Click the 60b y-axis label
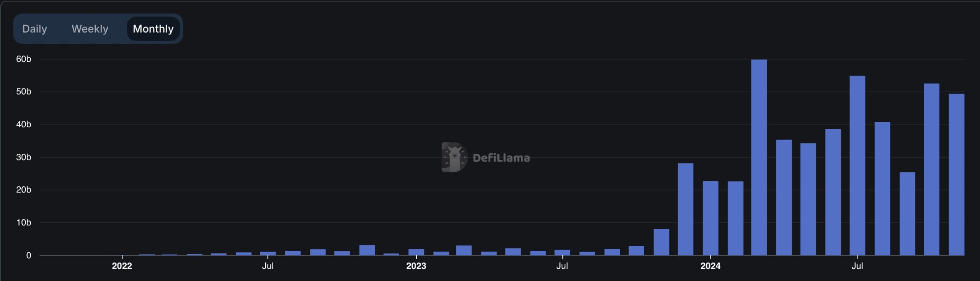This screenshot has height=281, width=980. click(23, 59)
